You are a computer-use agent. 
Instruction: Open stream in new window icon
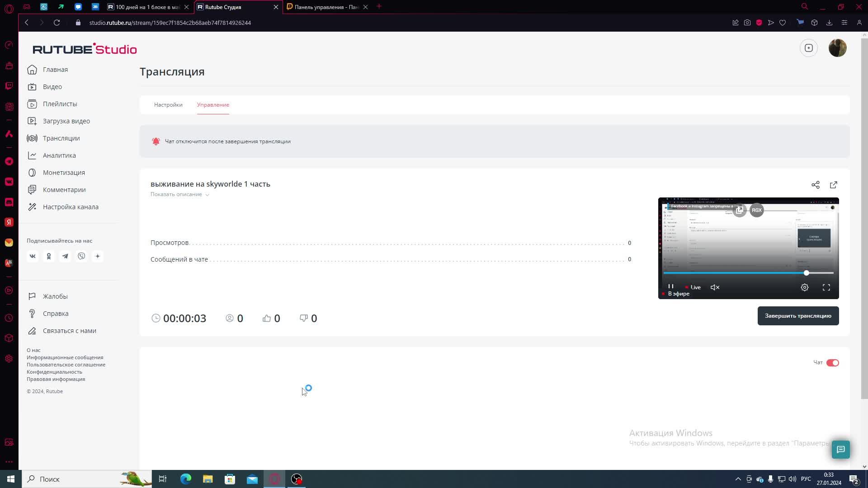[x=833, y=185]
